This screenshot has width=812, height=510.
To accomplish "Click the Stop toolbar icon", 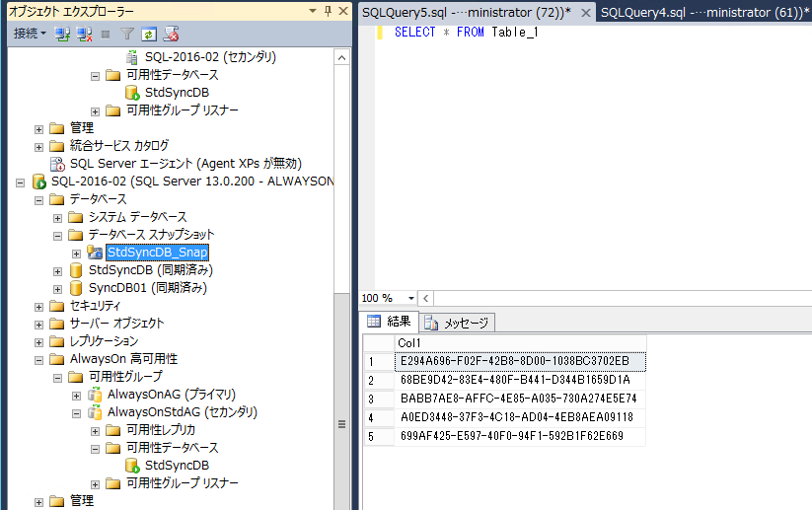I will click(x=106, y=35).
